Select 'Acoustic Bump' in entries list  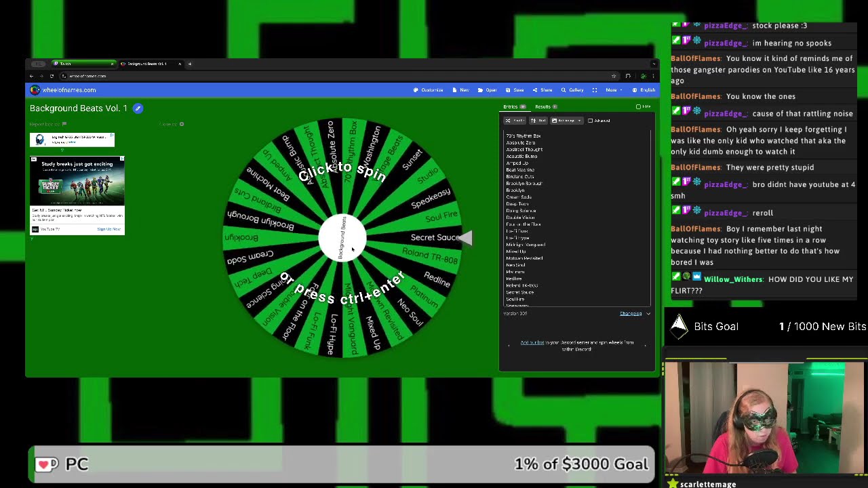tap(521, 157)
